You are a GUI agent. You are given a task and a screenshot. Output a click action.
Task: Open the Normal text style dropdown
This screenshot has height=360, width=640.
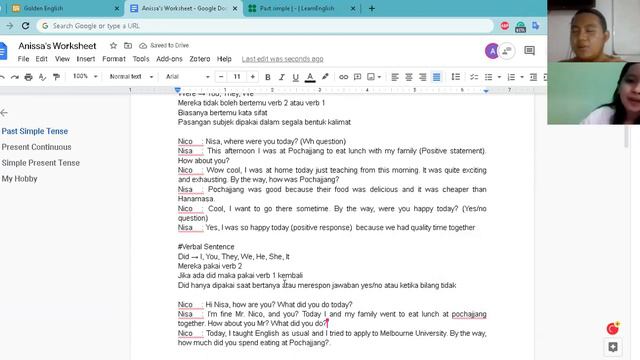point(131,76)
